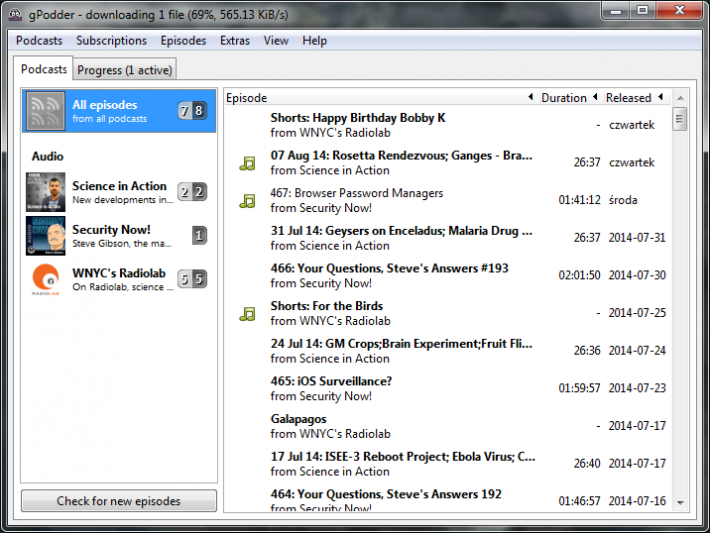The image size is (710, 533).
Task: Click the 2 2 count badge for Science in Action
Action: 192,192
